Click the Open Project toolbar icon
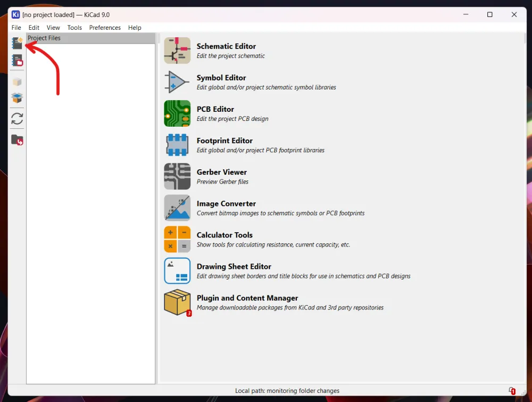Screen dimensions: 532x402 pos(17,61)
